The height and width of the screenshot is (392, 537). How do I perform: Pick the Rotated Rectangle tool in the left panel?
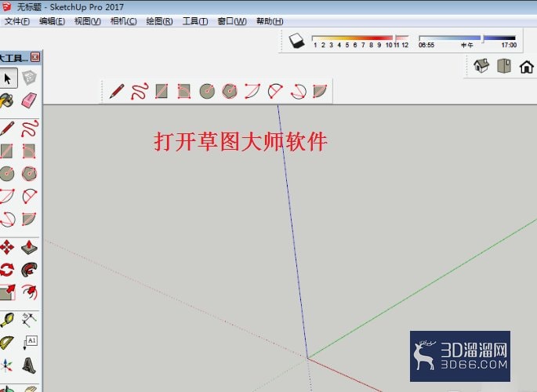29,151
